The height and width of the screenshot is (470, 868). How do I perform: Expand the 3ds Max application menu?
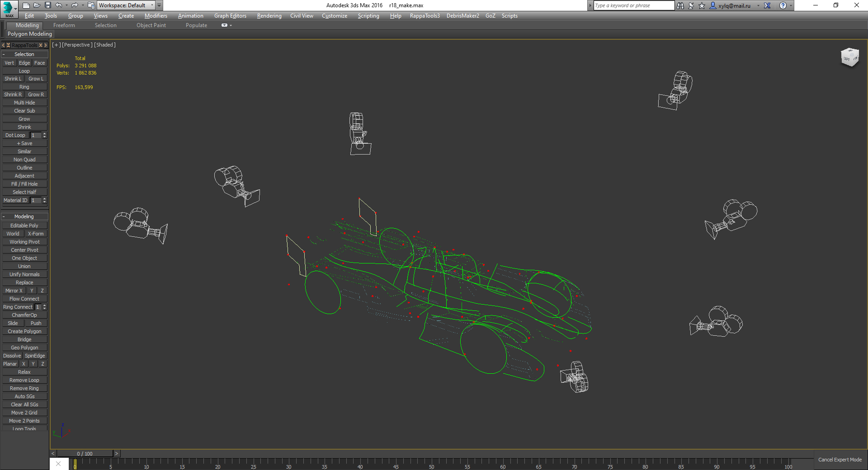pyautogui.click(x=9, y=9)
